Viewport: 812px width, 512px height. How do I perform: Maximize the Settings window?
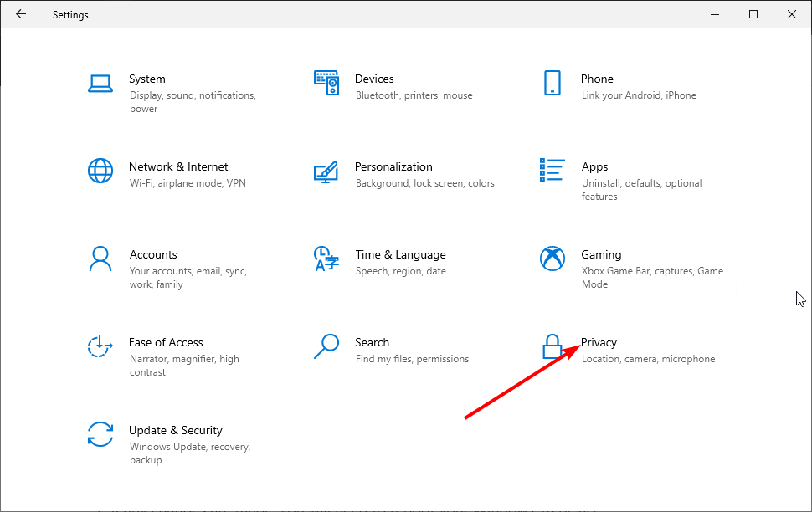[753, 14]
